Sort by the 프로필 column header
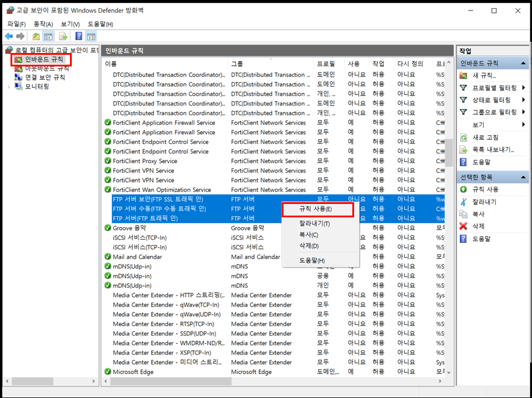The height and width of the screenshot is (398, 532). click(x=330, y=64)
